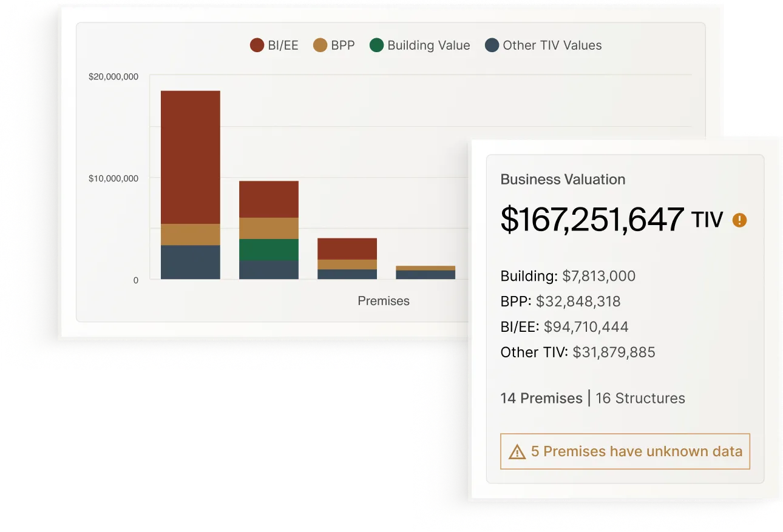Toggle the BI/EE legend series

274,45
